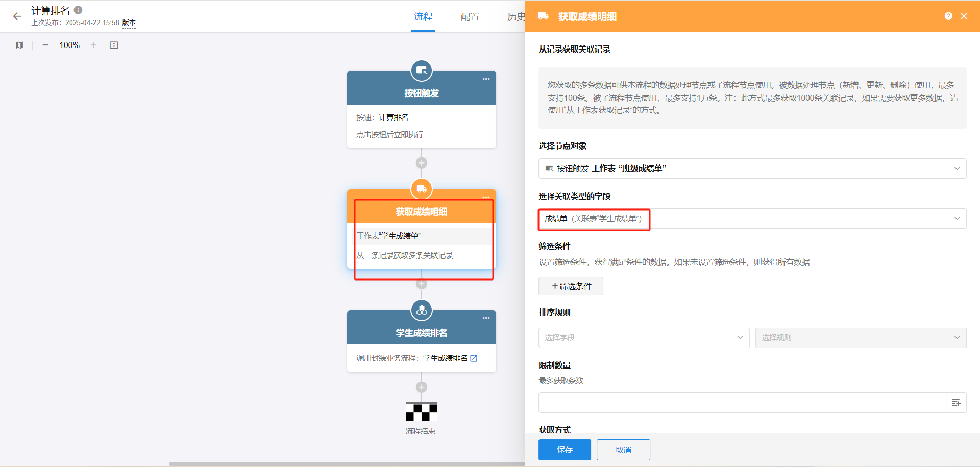Click 调用封装业务流程 row in 学生成绩排名 node

tap(417, 358)
